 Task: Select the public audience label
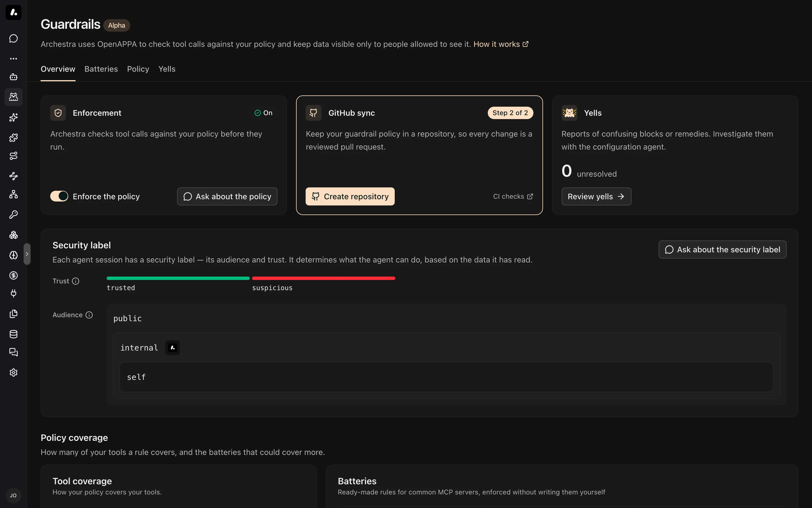click(x=127, y=319)
